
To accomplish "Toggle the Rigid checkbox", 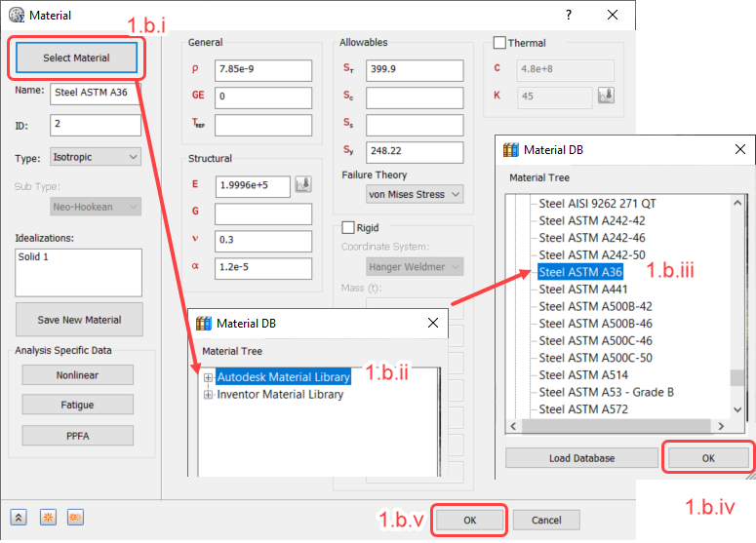I will 347,227.
